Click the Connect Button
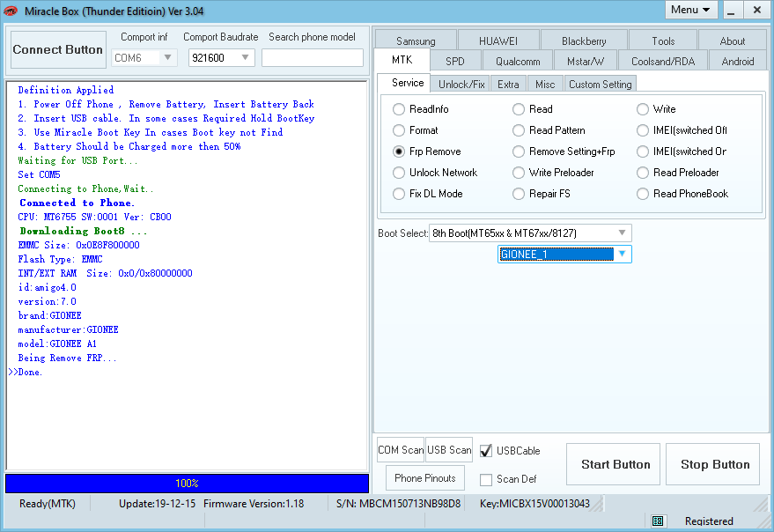 pyautogui.click(x=58, y=49)
